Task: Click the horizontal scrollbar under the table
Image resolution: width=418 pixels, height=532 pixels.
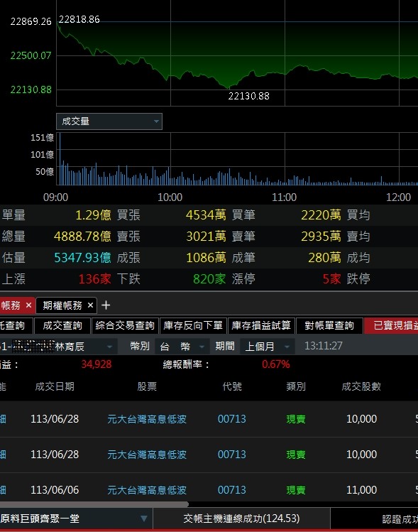Action: point(94,504)
